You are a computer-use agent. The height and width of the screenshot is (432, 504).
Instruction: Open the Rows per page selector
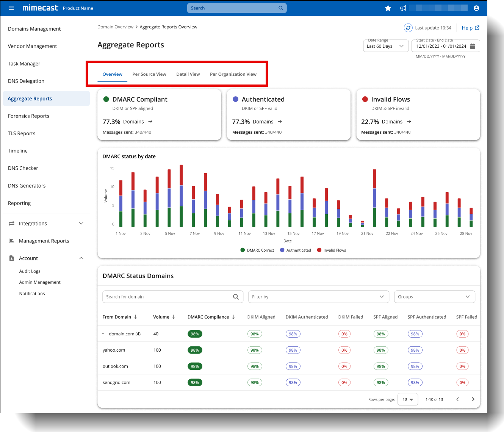408,399
